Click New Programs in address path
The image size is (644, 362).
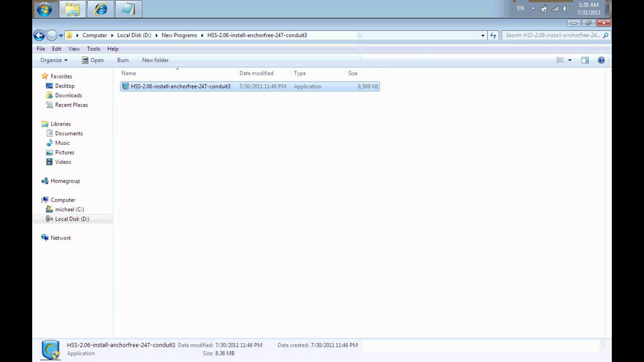[179, 35]
